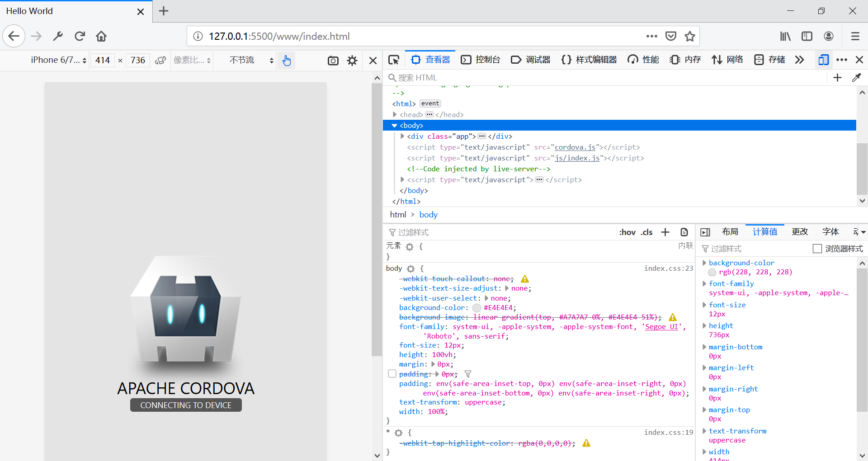Image resolution: width=868 pixels, height=461 pixels.
Task: Click the :hov pseudo-class button
Action: click(x=627, y=232)
